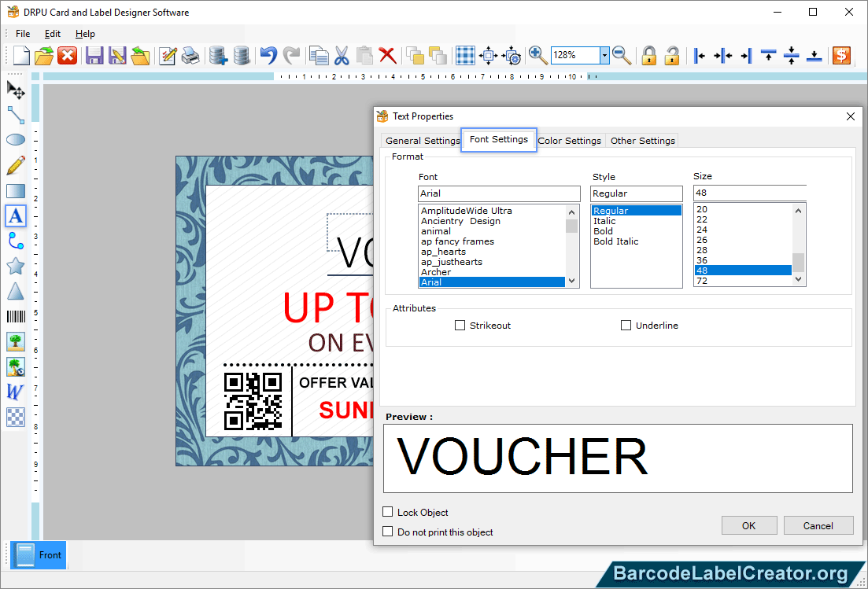Viewport: 868px width, 589px height.
Task: Enable the Strikeout attribute
Action: click(460, 326)
